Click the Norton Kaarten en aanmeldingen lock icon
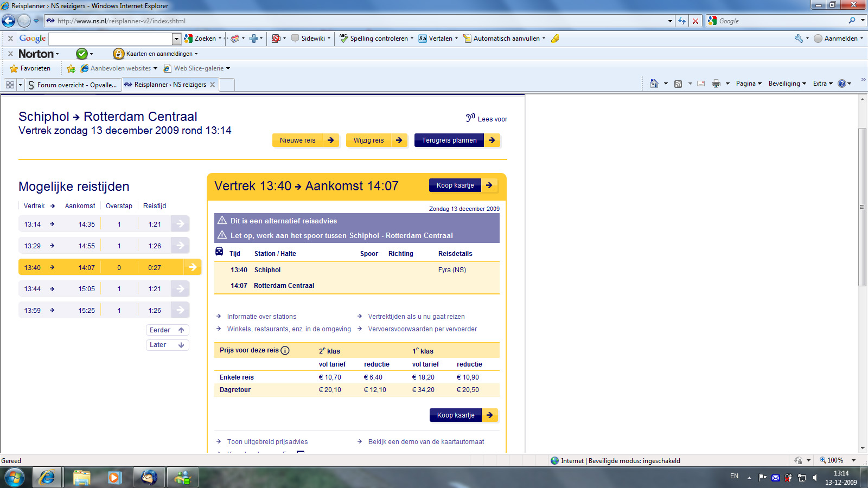 tap(118, 54)
